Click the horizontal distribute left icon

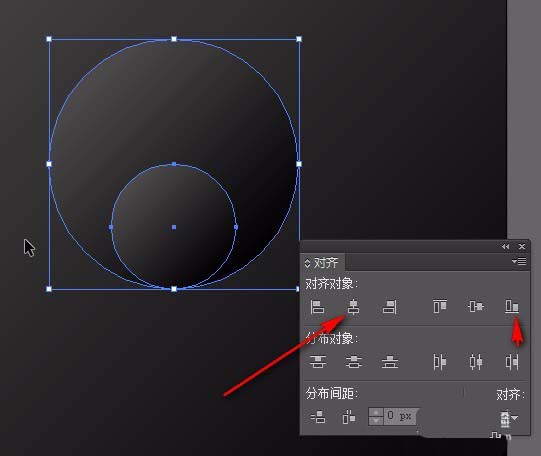[x=440, y=362]
